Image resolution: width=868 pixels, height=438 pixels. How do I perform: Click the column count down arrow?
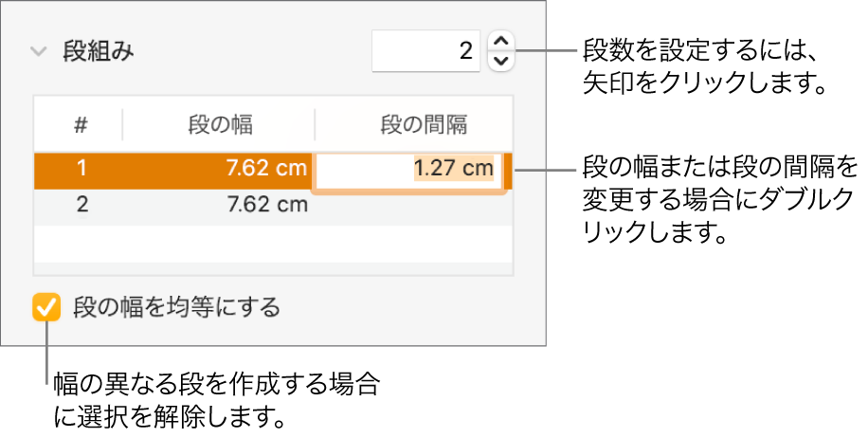point(502,62)
